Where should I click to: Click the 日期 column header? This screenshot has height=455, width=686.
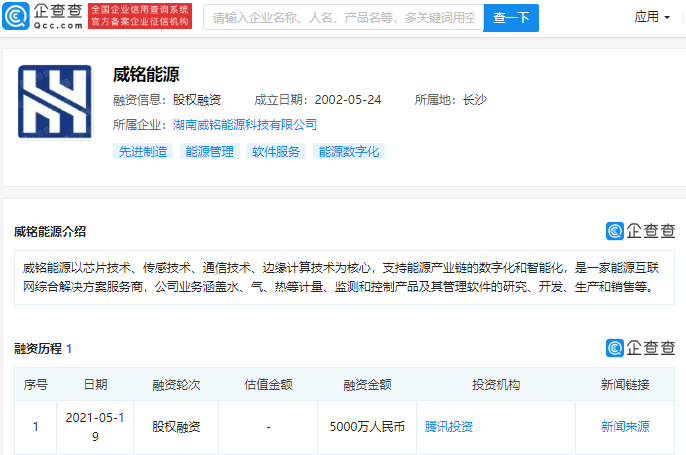pos(95,385)
